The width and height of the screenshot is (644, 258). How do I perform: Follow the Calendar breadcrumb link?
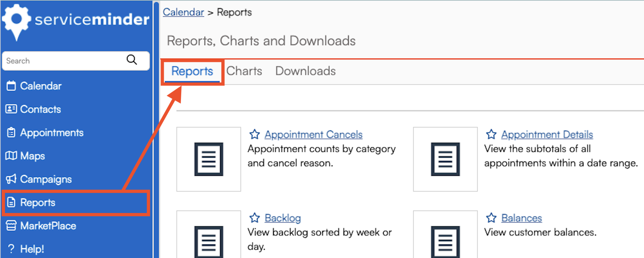[x=183, y=12]
